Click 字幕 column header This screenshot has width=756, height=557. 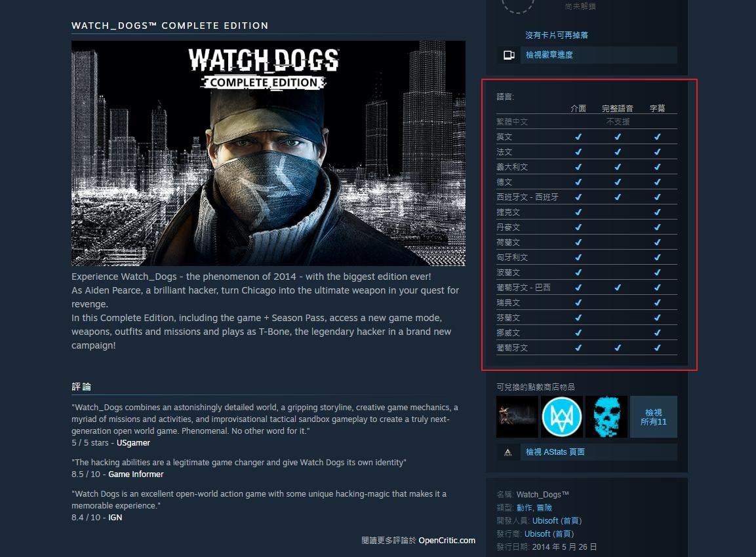click(x=657, y=108)
